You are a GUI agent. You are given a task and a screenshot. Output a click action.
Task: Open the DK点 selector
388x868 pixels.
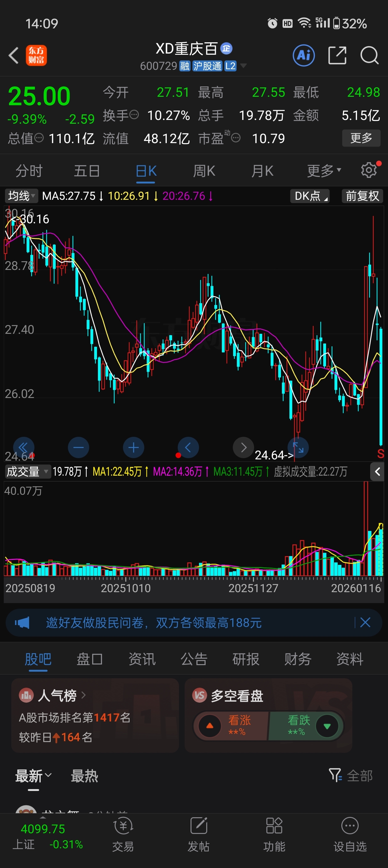click(310, 196)
